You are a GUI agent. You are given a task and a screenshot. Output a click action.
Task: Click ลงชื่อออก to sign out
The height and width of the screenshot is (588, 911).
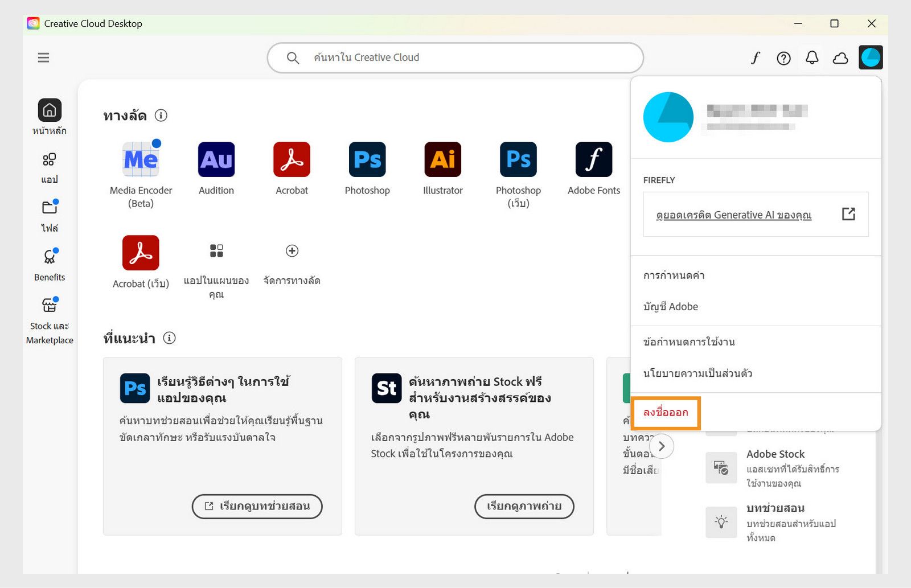tap(666, 412)
